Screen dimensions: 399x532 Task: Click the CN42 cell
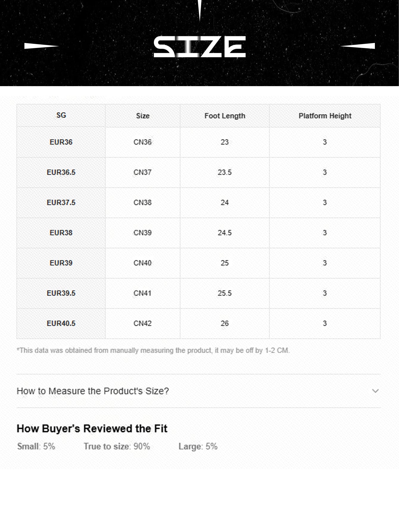143,323
